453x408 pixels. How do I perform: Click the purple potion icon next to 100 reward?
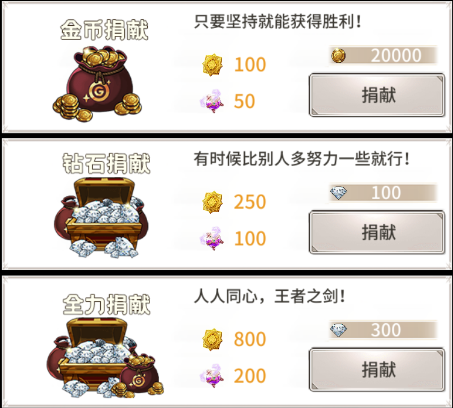click(x=212, y=238)
